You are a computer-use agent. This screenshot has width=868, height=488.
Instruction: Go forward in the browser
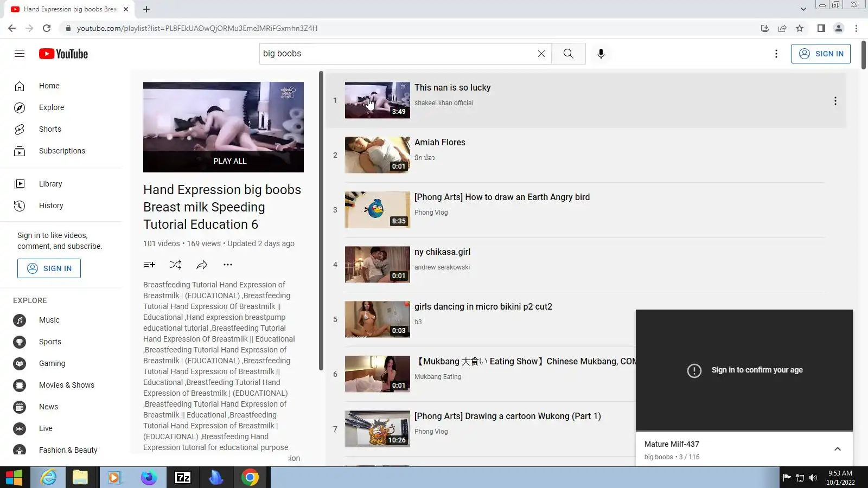point(29,28)
